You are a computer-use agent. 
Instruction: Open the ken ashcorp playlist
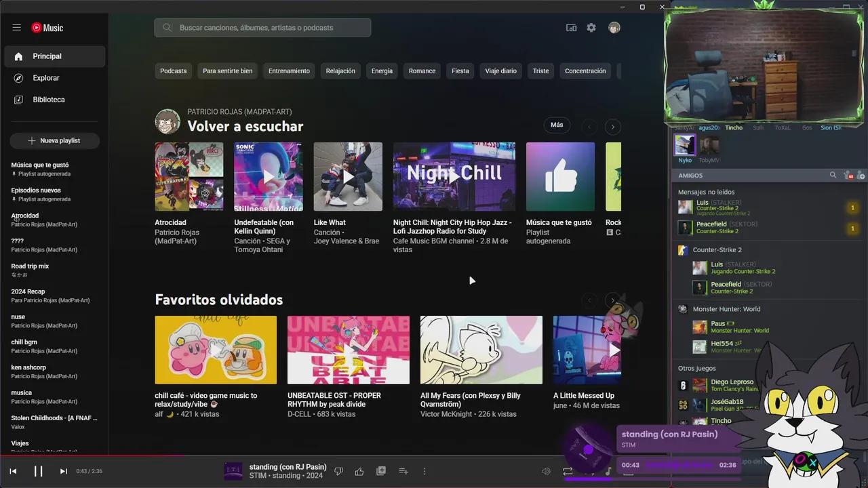(x=54, y=371)
